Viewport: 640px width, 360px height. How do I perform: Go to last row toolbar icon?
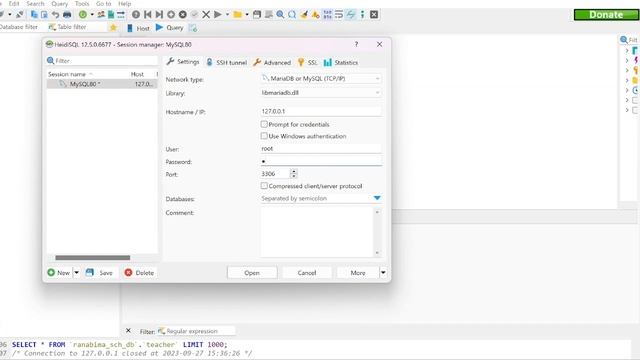pos(159,15)
